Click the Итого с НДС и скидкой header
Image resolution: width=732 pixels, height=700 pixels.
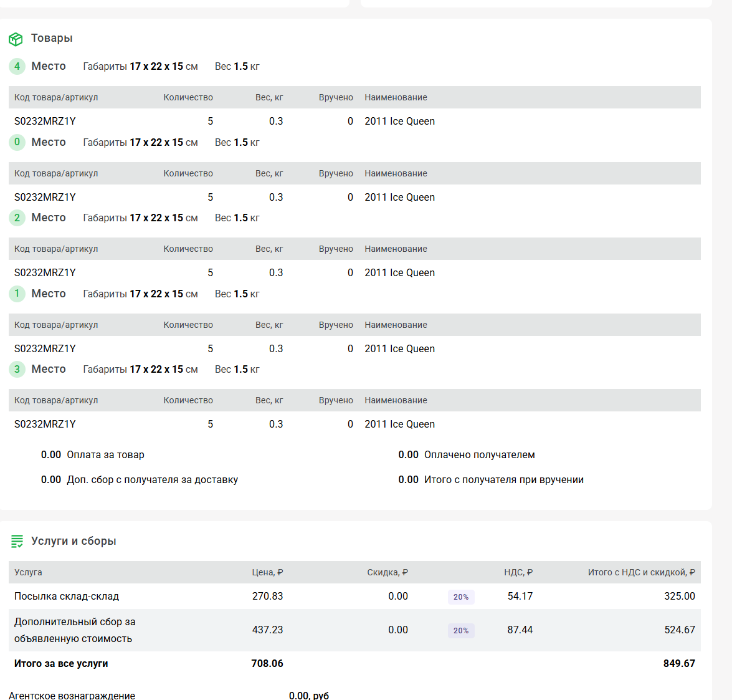[641, 572]
